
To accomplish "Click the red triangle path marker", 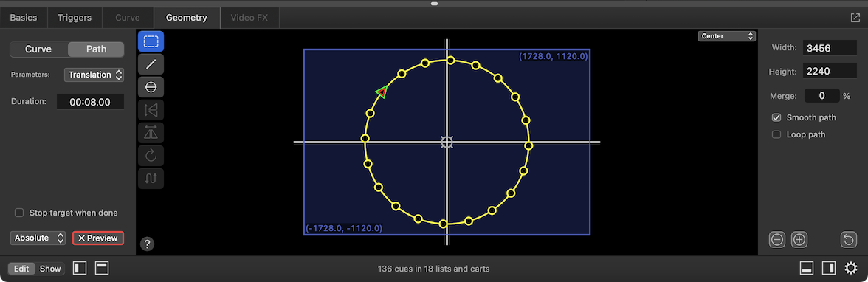I will tap(382, 92).
